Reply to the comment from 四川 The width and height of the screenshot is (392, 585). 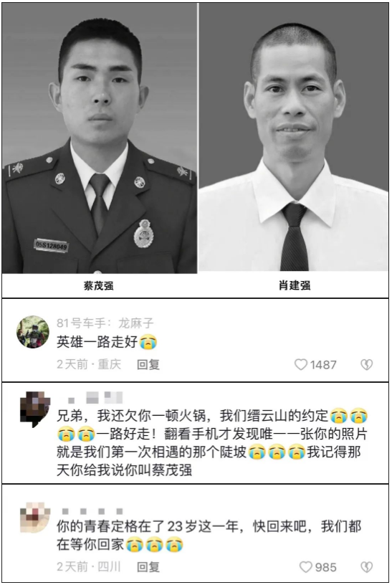pyautogui.click(x=148, y=567)
